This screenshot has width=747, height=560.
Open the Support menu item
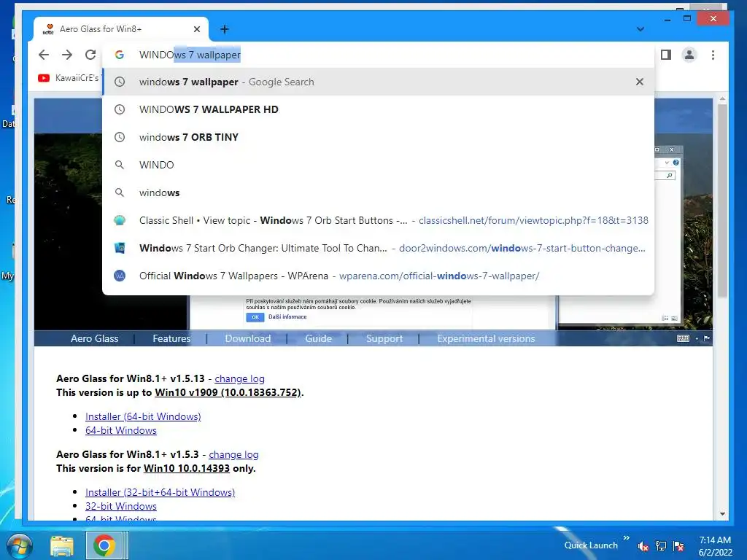point(384,338)
